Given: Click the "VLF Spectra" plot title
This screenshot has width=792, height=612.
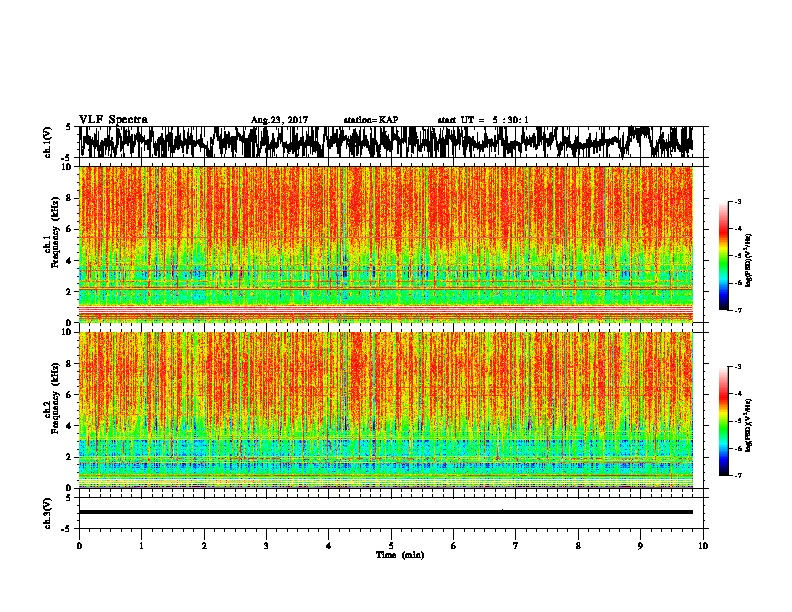Looking at the screenshot, I should [113, 119].
